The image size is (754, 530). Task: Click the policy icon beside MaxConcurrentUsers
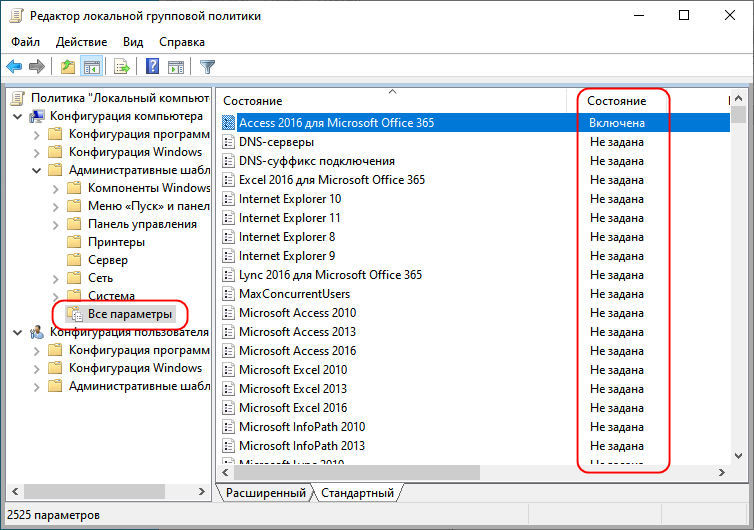[x=228, y=294]
